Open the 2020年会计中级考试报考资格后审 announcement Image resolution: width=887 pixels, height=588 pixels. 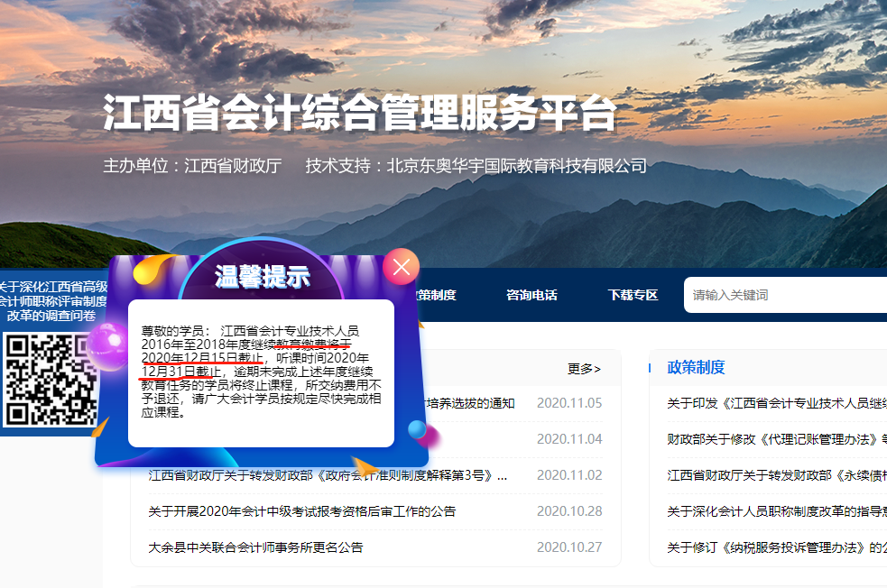[302, 511]
